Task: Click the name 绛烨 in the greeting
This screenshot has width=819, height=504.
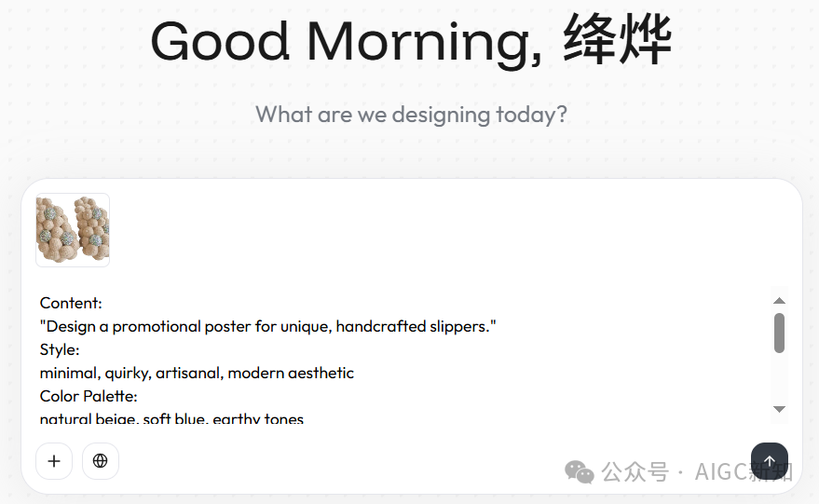Action: [618, 40]
